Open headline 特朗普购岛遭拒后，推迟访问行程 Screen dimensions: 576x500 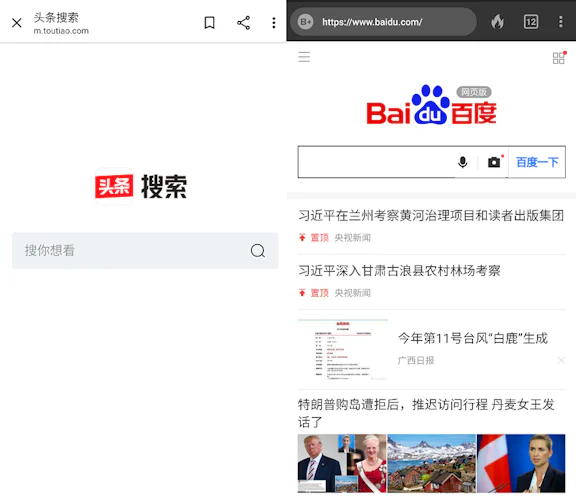point(426,413)
